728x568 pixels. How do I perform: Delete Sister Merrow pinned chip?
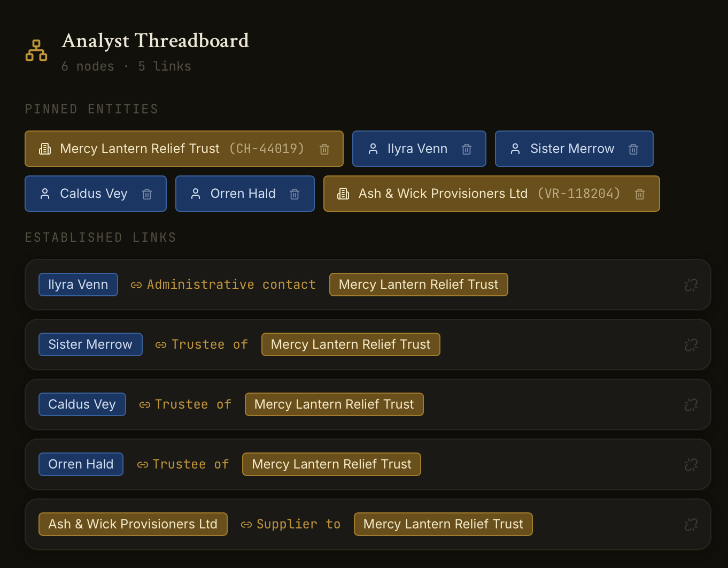(x=633, y=149)
